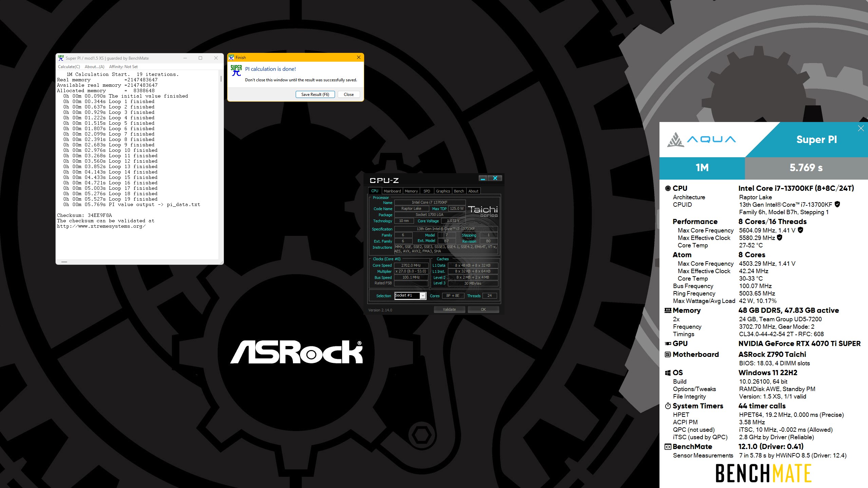
Task: Click the BENCHMATE logo at panel bottom
Action: [763, 473]
